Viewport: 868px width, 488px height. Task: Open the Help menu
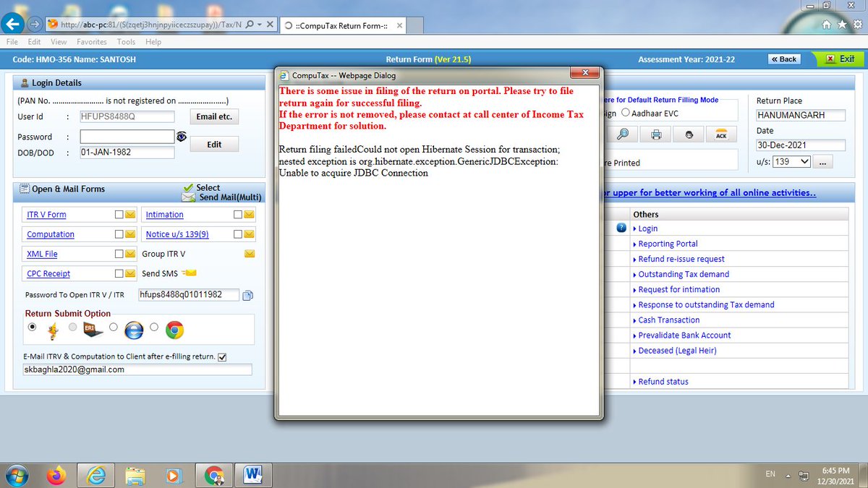click(x=153, y=42)
